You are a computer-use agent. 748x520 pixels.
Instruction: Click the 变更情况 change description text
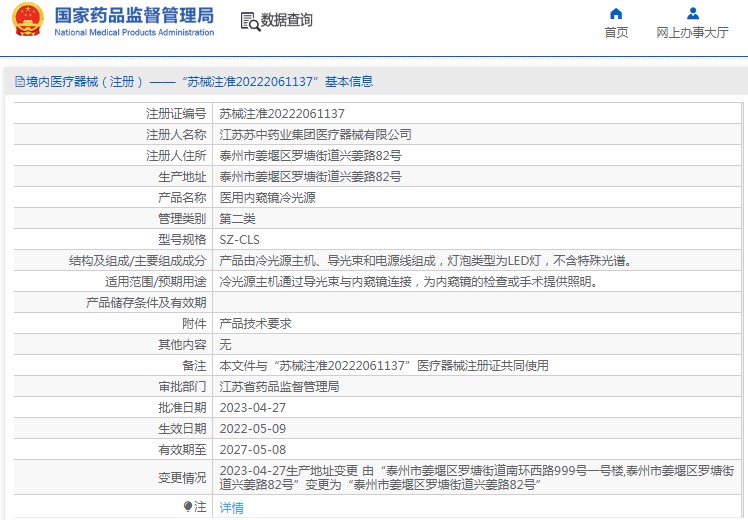click(477, 478)
